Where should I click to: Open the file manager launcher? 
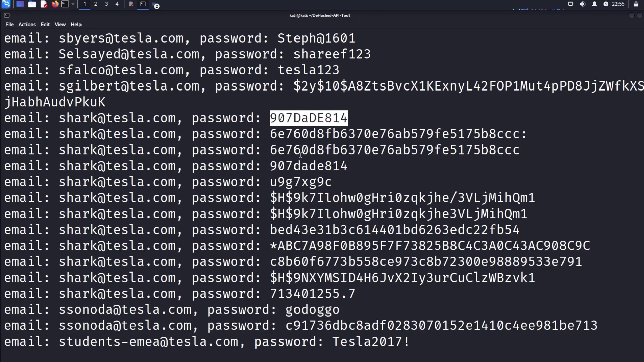32,4
